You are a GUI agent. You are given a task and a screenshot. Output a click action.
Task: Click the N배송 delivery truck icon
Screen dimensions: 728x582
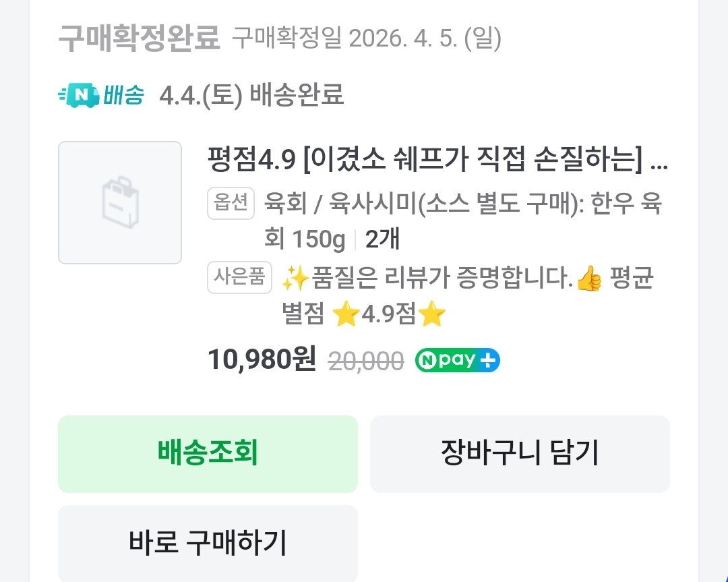(x=79, y=96)
